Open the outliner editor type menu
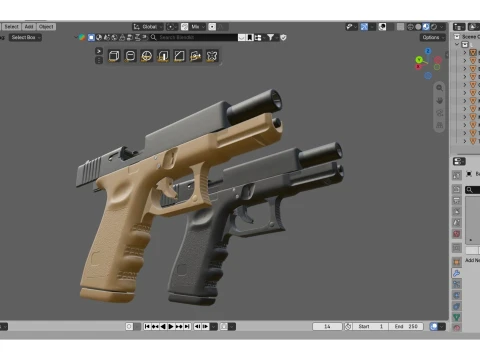The width and height of the screenshot is (480, 360). (459, 27)
